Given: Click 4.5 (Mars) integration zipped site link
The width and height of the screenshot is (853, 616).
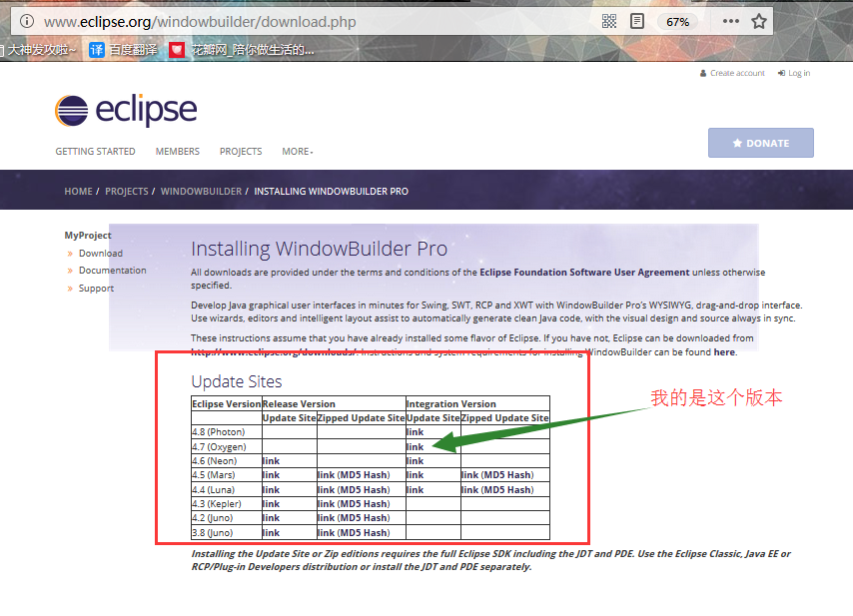Looking at the screenshot, I should (x=469, y=475).
